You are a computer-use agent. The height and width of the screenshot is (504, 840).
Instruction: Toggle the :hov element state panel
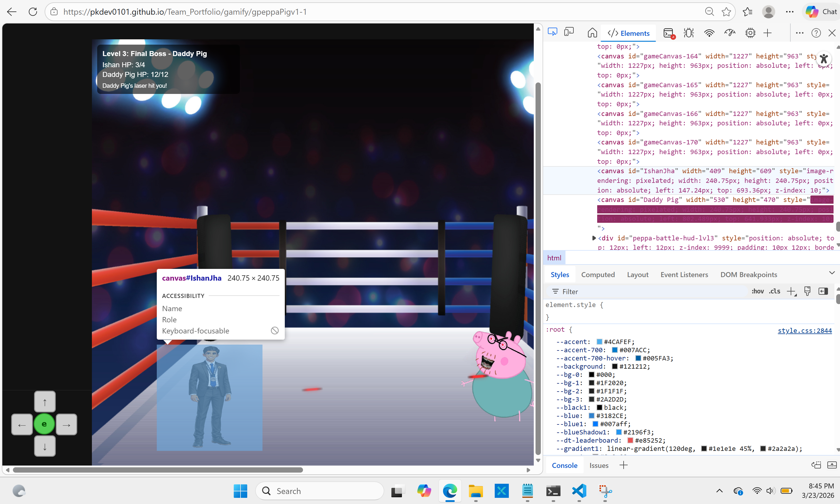point(757,291)
